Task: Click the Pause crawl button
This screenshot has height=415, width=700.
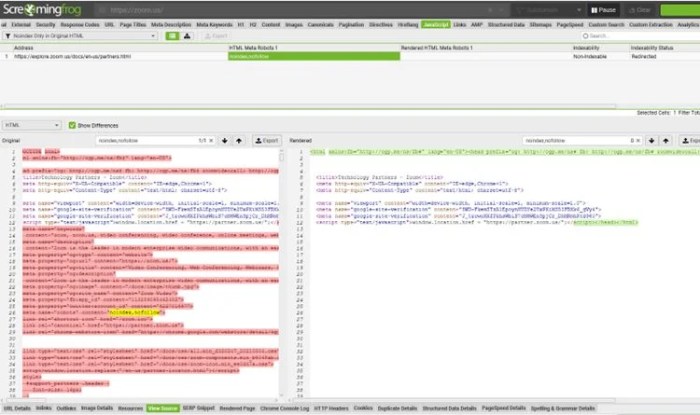Action: point(604,10)
